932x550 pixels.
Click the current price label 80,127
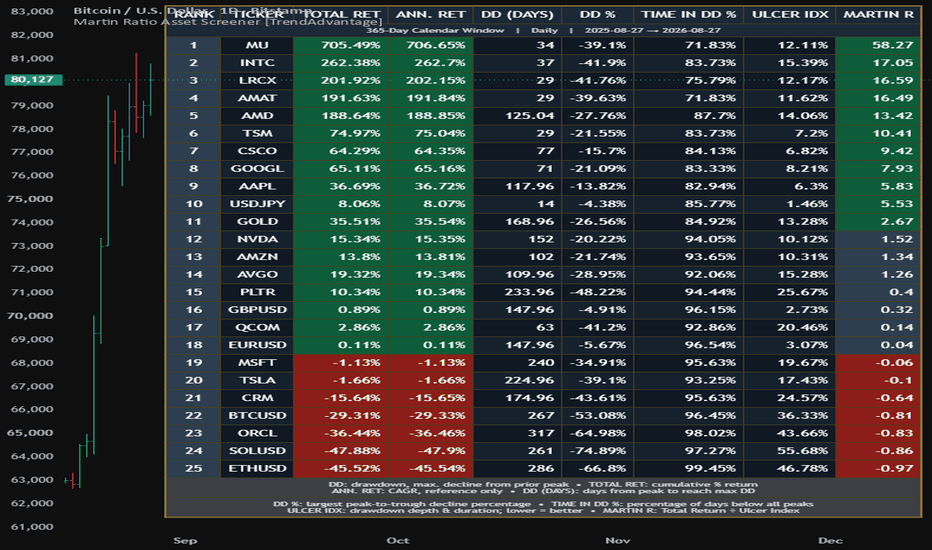tap(33, 80)
